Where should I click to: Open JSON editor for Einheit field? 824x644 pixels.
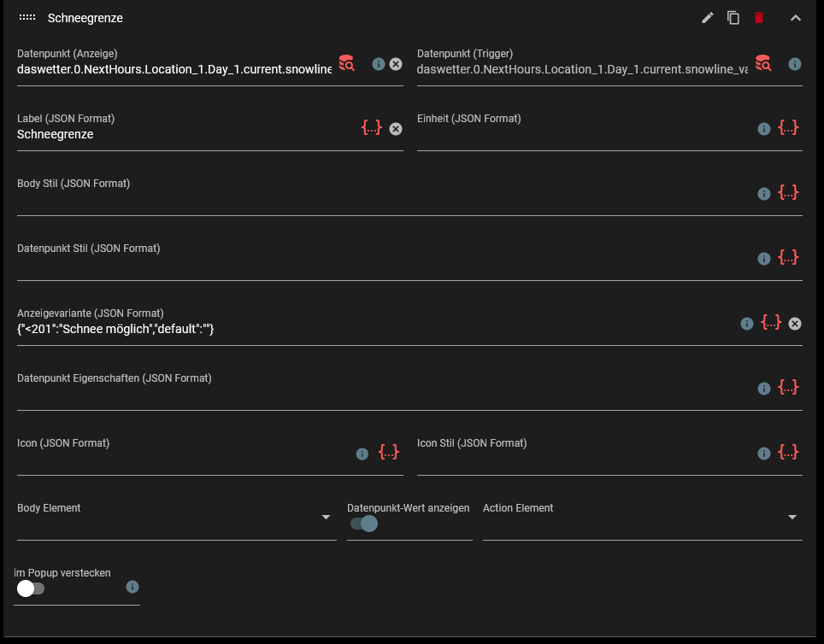788,128
